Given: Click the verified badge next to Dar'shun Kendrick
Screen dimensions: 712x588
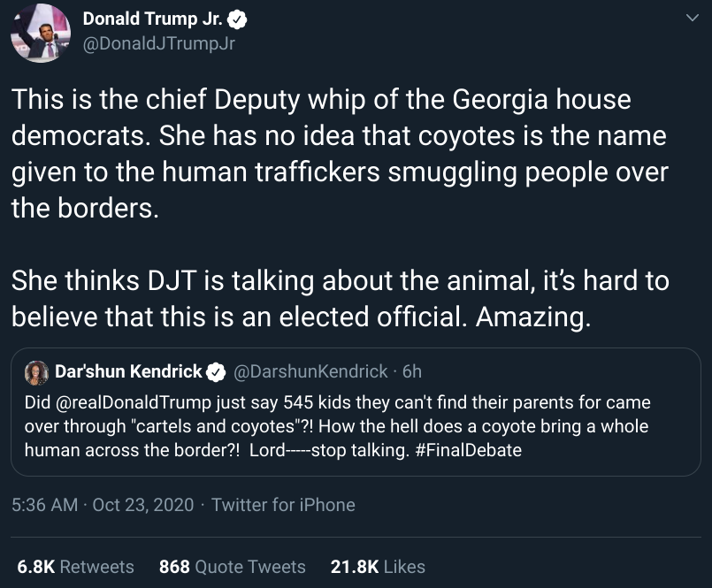Looking at the screenshot, I should pos(215,372).
